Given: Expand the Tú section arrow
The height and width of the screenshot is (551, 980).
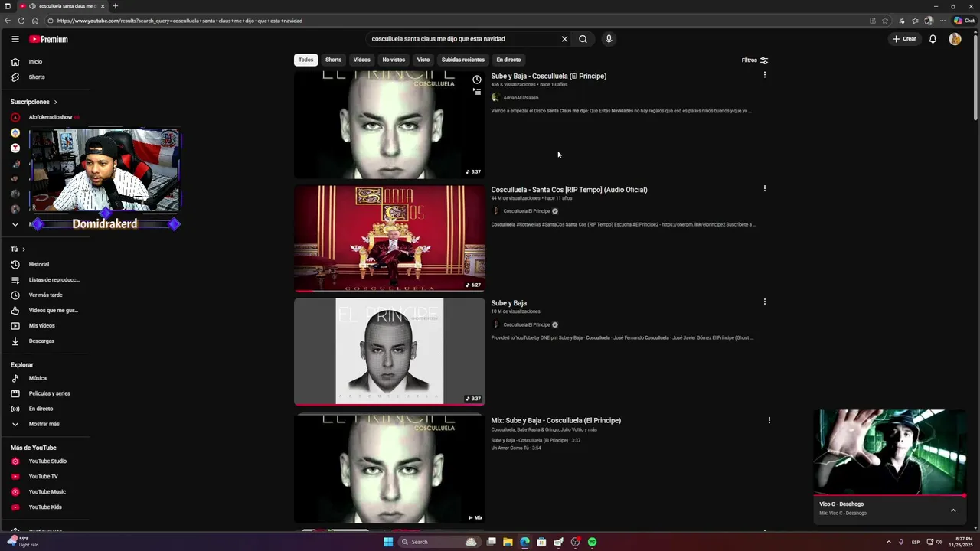Looking at the screenshot, I should click(x=24, y=249).
